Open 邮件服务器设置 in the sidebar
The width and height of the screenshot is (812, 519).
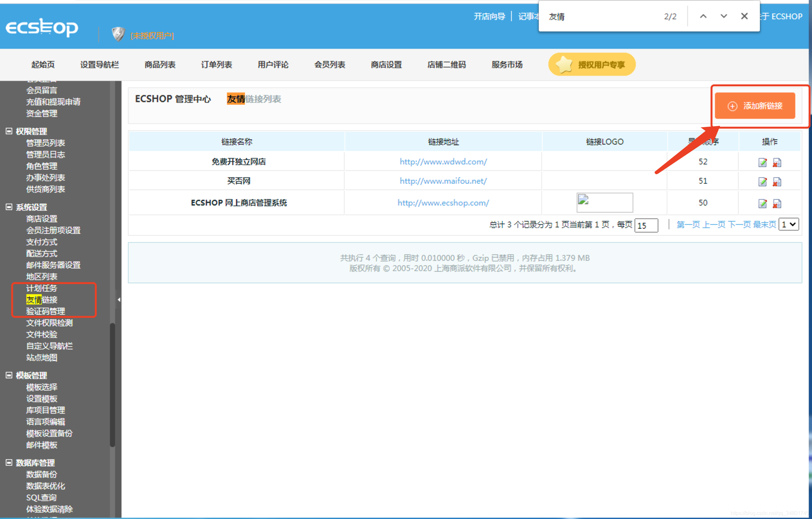pyautogui.click(x=53, y=265)
